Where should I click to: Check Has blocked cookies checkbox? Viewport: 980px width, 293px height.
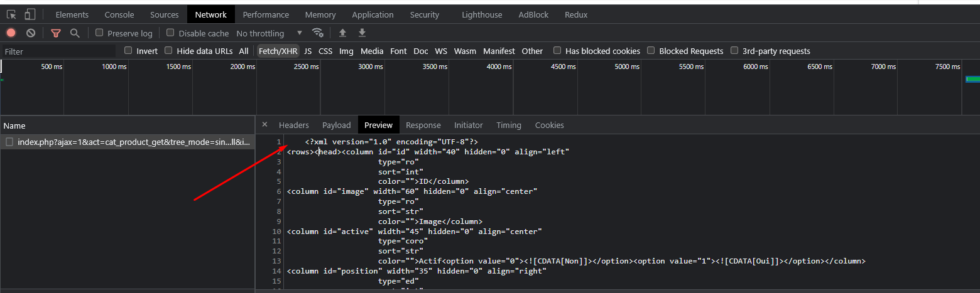[557, 50]
